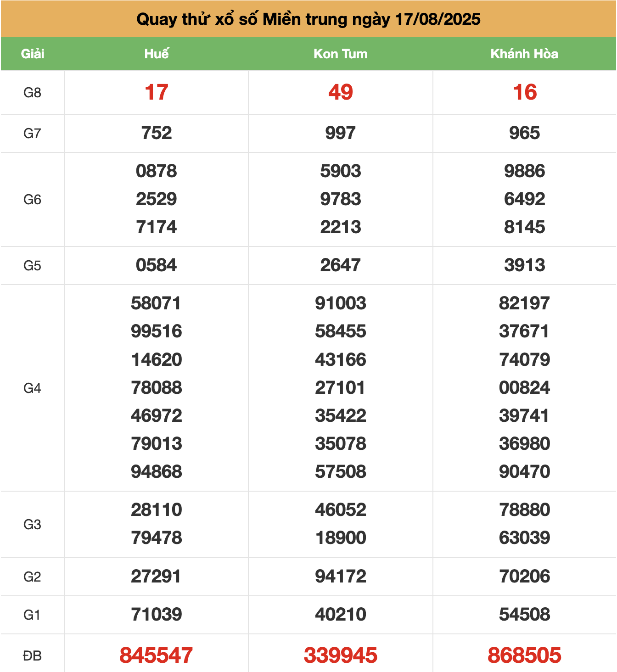Click Huế G2 number 27291
The image size is (617, 672).
click(156, 577)
